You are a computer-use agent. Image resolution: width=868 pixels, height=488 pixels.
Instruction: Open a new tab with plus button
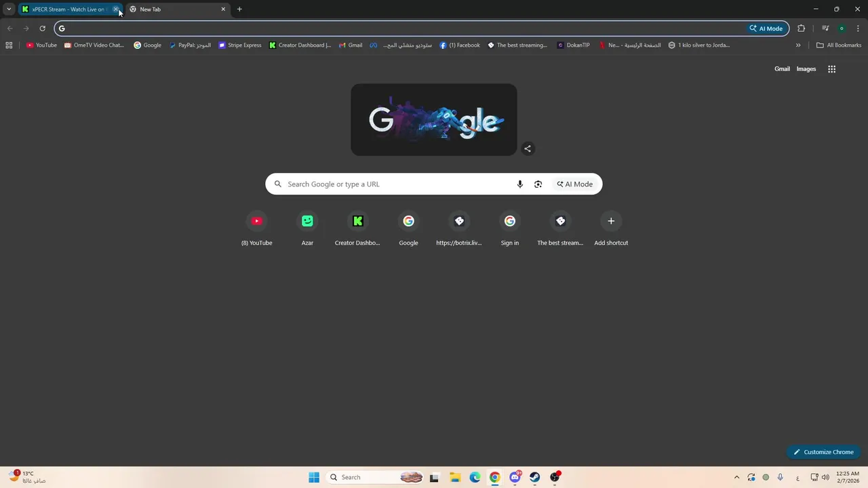click(x=239, y=9)
